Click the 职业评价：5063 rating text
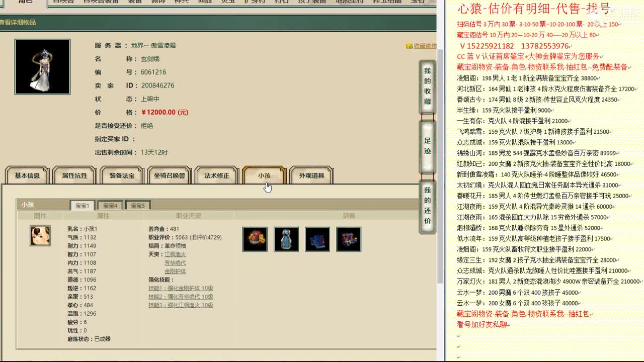The height and width of the screenshot is (362, 644). [185, 237]
